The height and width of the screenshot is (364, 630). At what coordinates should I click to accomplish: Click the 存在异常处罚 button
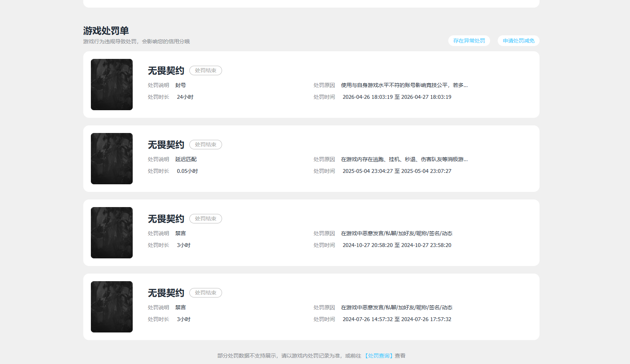pyautogui.click(x=469, y=41)
